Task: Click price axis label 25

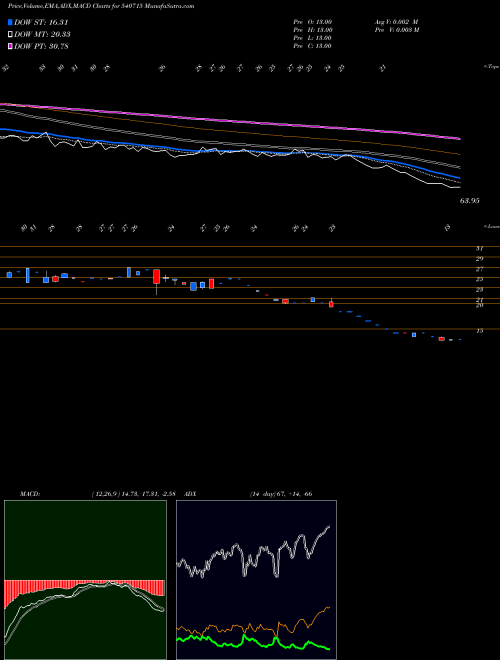Action: (479, 279)
